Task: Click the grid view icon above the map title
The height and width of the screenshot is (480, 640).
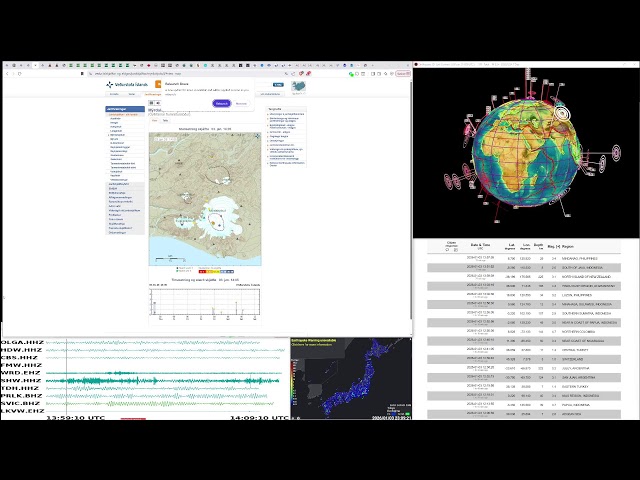Action: (x=151, y=103)
